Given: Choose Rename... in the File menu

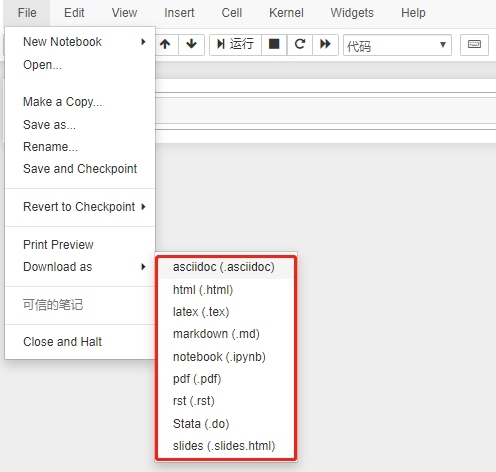Looking at the screenshot, I should click(80, 147).
